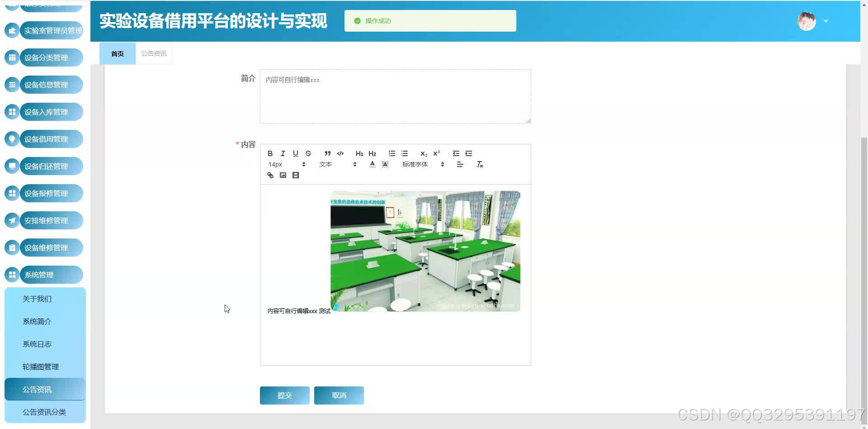Insert a video into the content
Viewport: 868px width, 429px height.
click(x=295, y=175)
